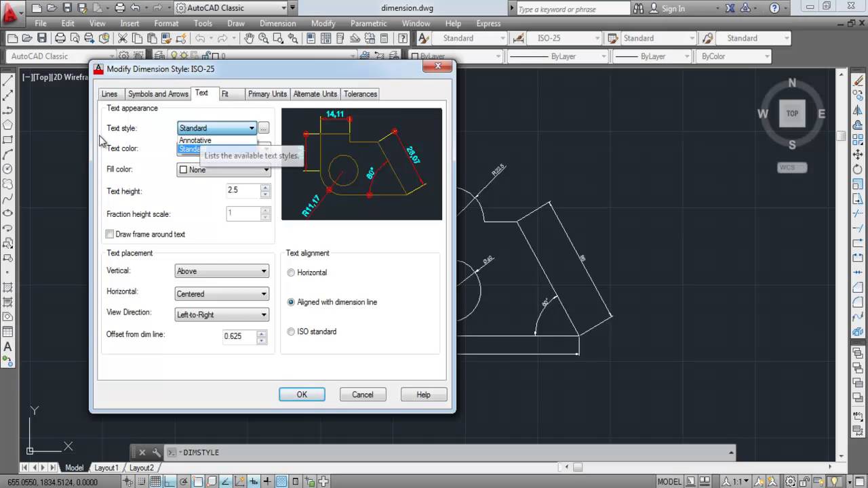The height and width of the screenshot is (488, 868).
Task: Select the Erase tool in right toolbar
Action: point(859,81)
